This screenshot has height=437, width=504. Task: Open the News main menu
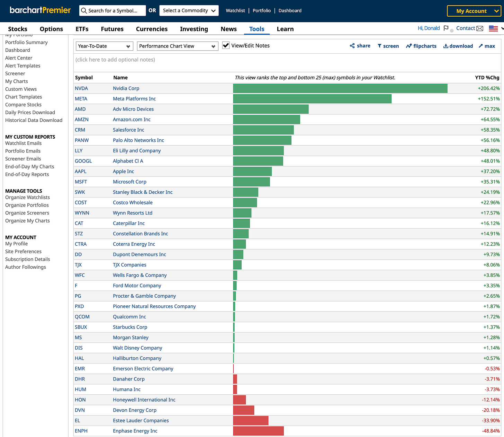[x=229, y=29]
